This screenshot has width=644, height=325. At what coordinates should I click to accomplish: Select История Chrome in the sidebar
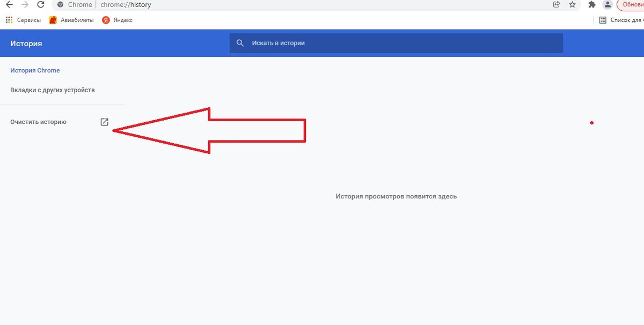coord(35,70)
